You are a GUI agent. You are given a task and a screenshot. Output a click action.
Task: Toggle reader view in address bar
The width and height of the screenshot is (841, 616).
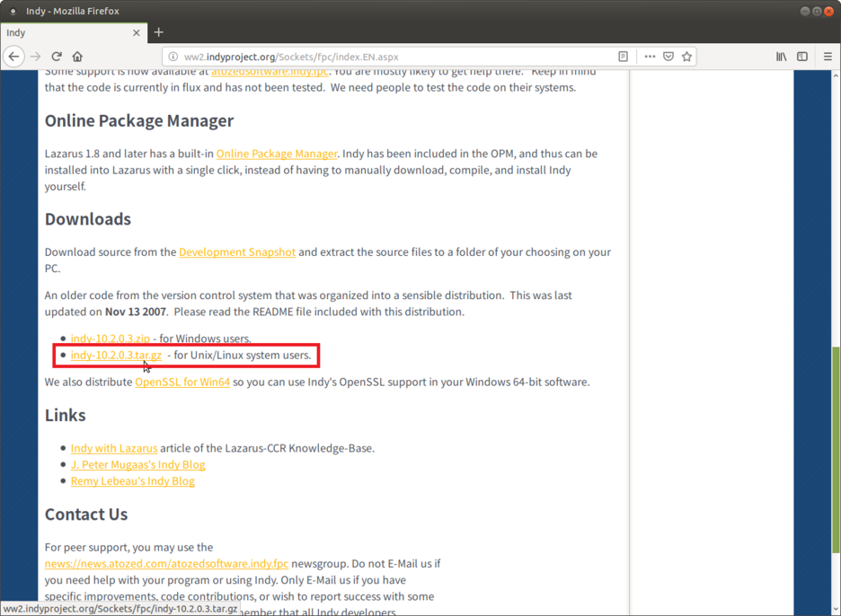coord(623,57)
